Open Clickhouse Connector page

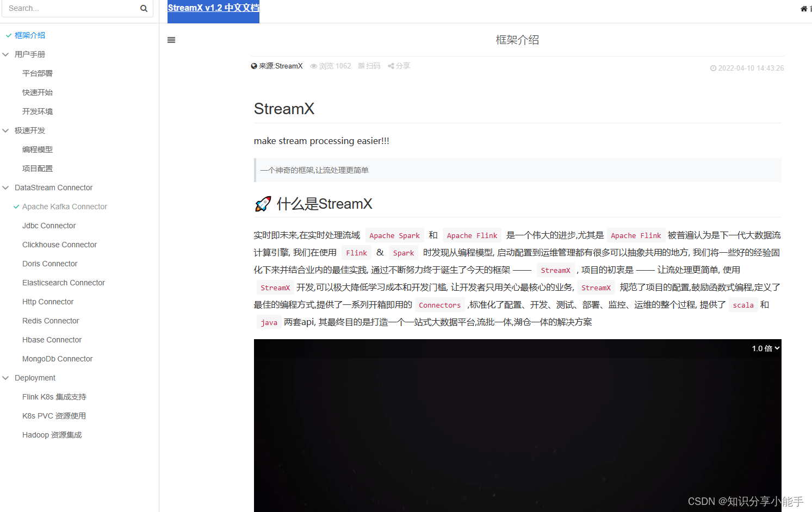[59, 245]
